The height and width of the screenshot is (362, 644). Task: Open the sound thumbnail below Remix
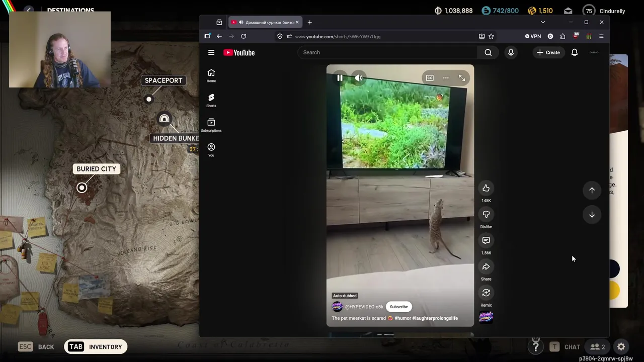click(x=486, y=317)
